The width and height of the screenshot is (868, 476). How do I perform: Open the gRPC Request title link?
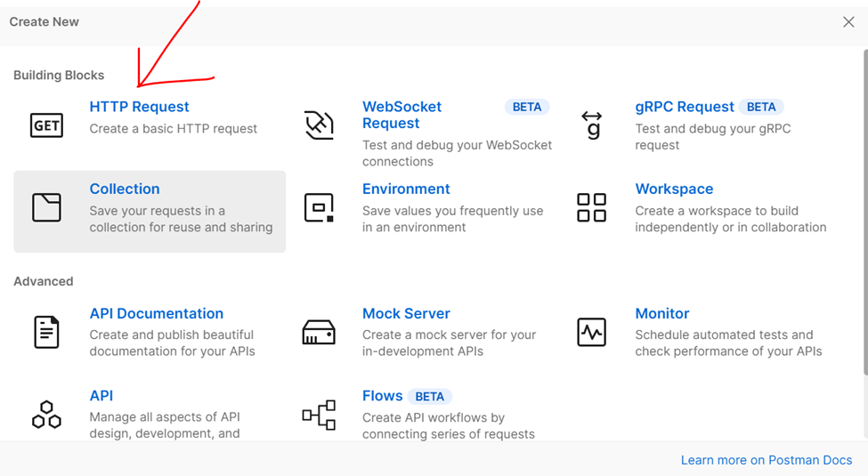tap(685, 107)
